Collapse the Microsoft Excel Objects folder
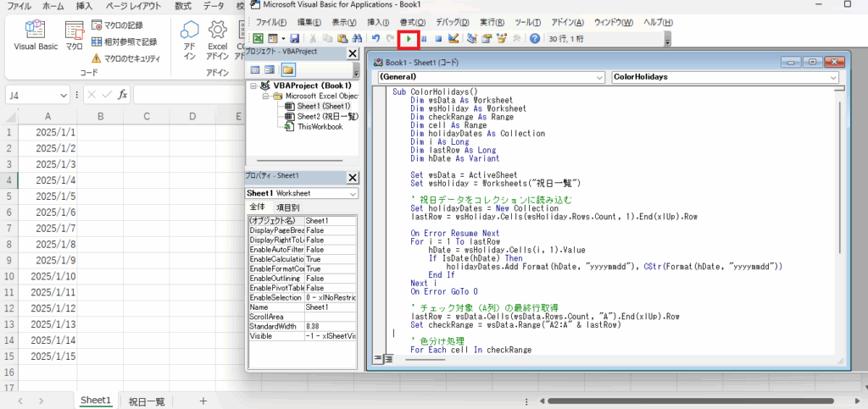 click(x=265, y=97)
